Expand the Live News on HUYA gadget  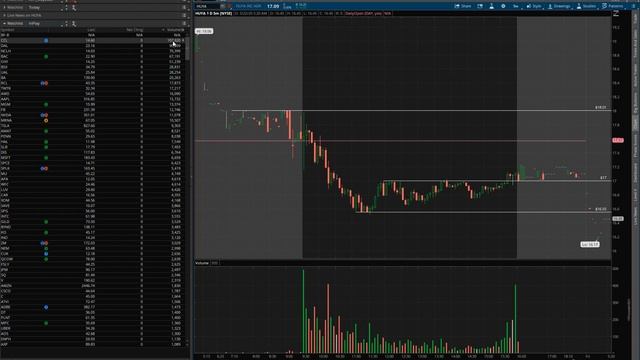click(4, 16)
